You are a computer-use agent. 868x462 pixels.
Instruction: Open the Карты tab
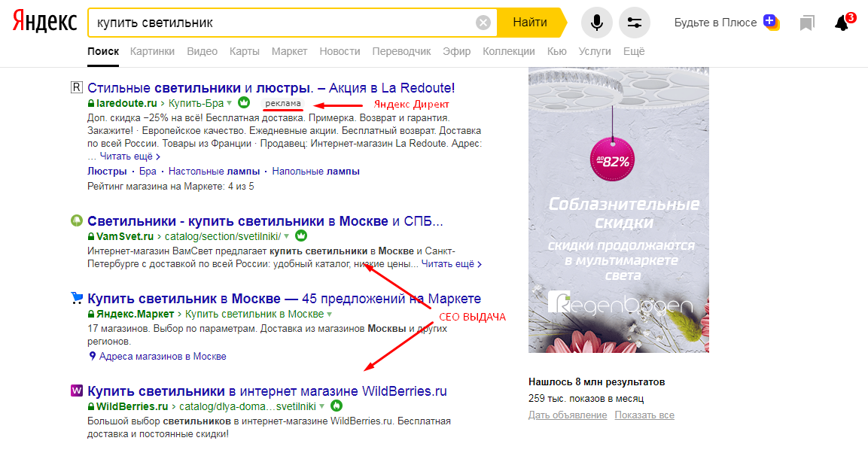[244, 51]
